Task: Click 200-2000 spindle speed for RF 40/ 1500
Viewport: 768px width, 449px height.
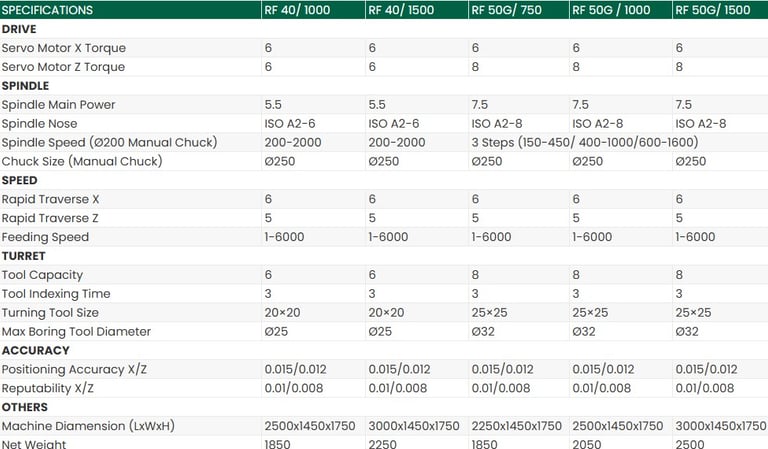Action: point(397,142)
